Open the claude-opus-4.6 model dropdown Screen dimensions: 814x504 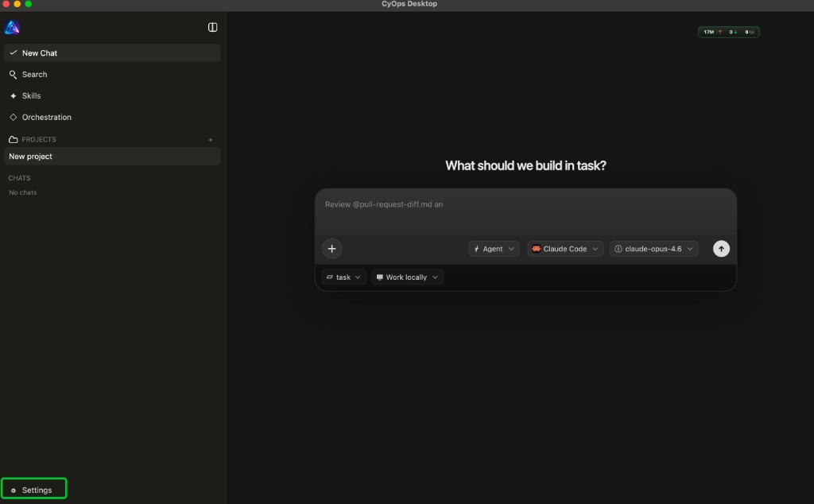653,249
